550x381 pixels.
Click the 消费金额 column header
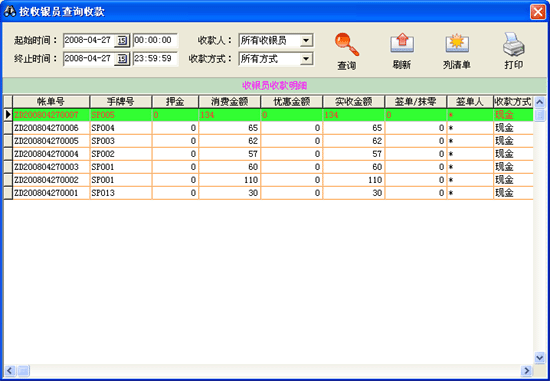point(229,102)
